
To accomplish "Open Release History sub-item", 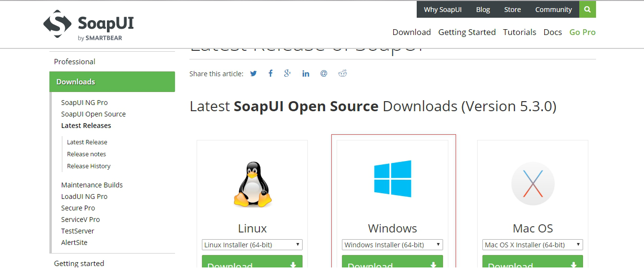I will (89, 166).
